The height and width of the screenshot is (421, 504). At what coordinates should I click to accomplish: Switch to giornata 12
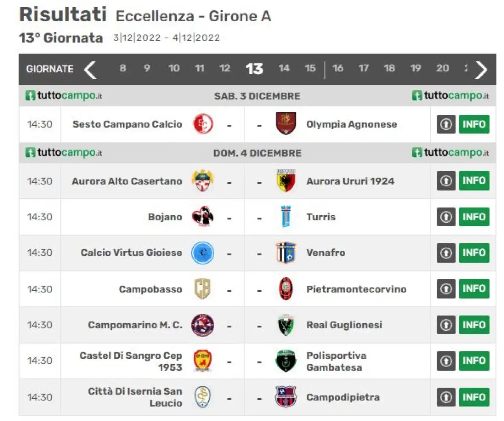click(x=225, y=68)
